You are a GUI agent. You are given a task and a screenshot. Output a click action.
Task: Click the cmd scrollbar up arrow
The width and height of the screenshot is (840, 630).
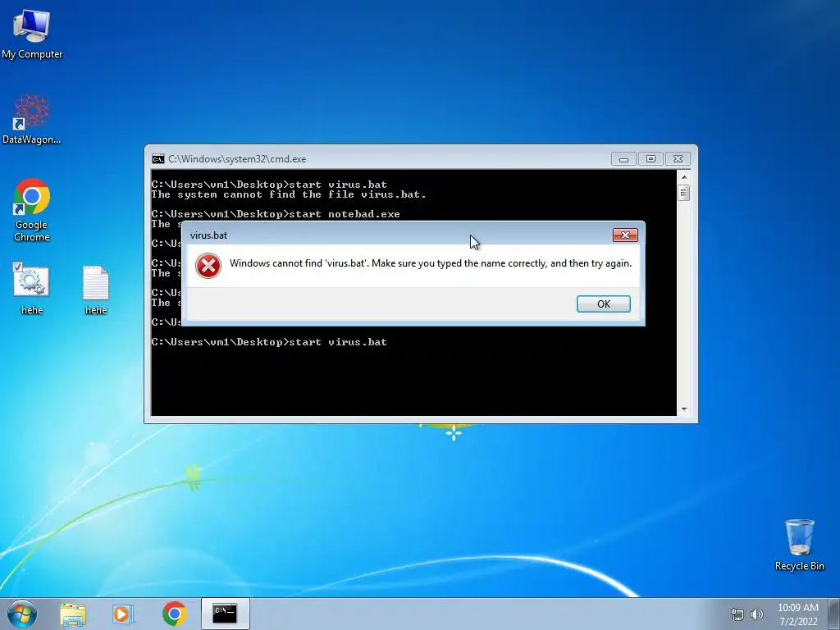(683, 177)
